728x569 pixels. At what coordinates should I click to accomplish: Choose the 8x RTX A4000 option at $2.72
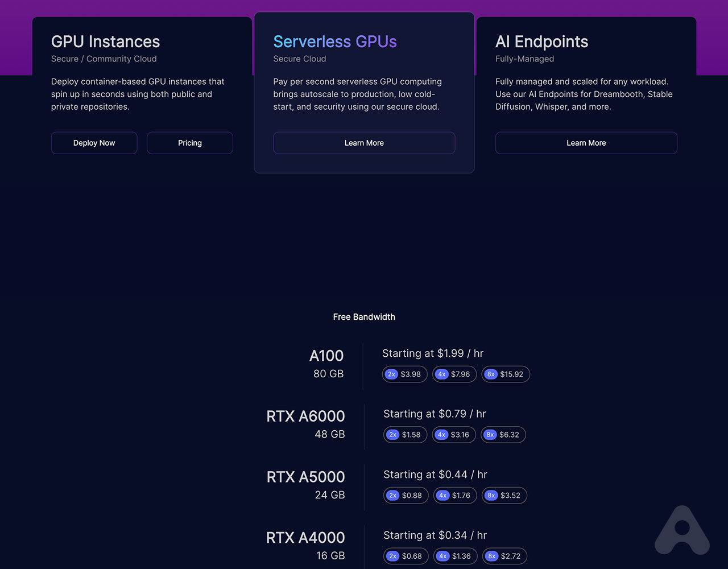(x=504, y=556)
